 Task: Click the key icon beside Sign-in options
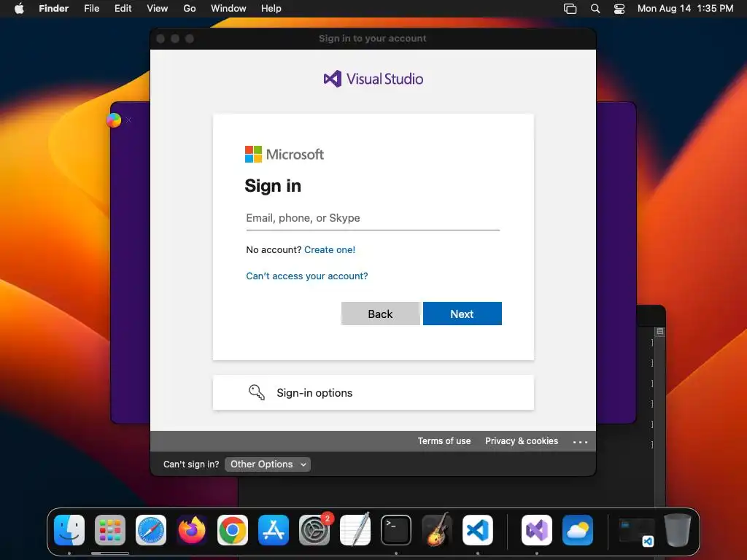click(x=257, y=392)
